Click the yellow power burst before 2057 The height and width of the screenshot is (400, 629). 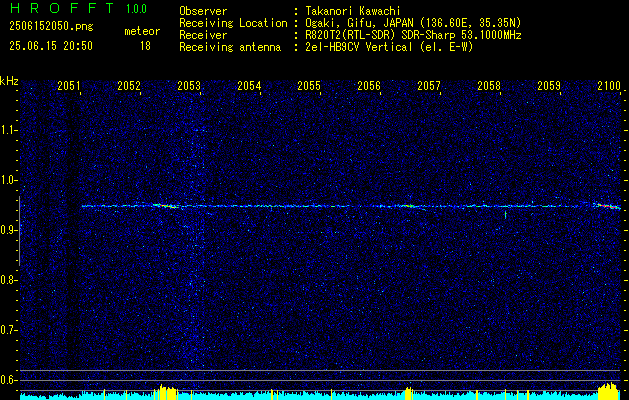(x=409, y=393)
